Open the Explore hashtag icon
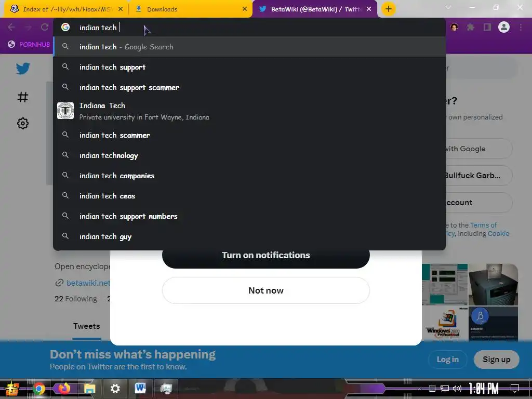This screenshot has height=399, width=532. pos(23,97)
